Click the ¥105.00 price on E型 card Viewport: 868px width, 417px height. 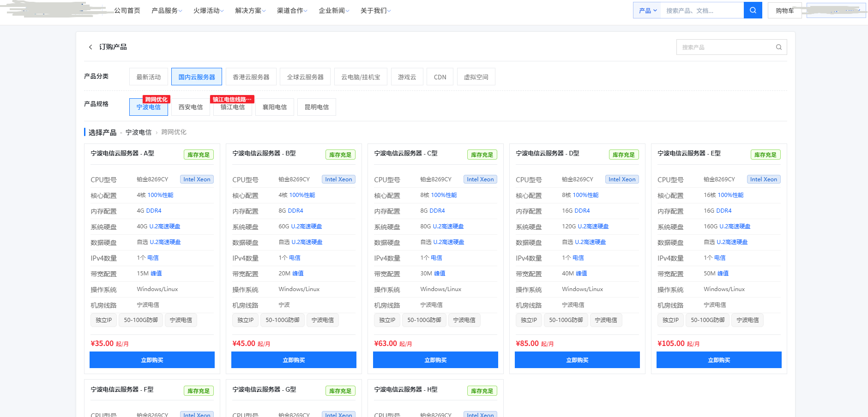click(x=671, y=344)
